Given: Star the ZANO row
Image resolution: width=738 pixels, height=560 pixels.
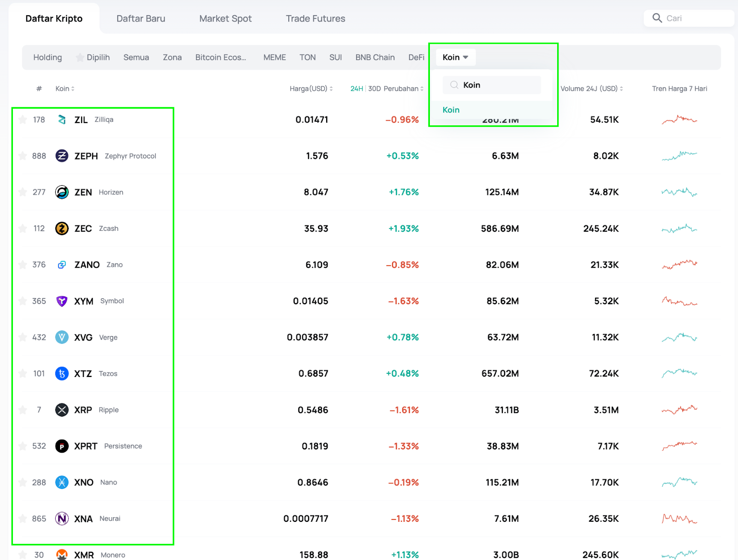Looking at the screenshot, I should (x=23, y=265).
